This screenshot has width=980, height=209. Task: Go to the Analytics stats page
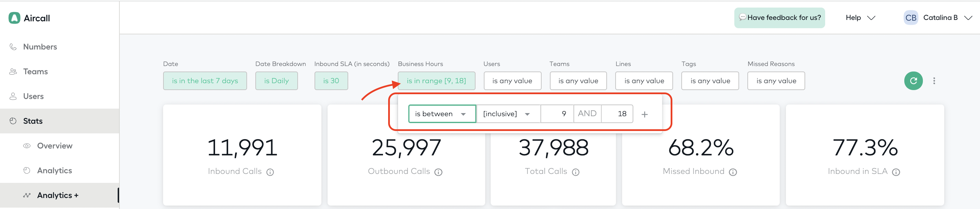pos(60,170)
